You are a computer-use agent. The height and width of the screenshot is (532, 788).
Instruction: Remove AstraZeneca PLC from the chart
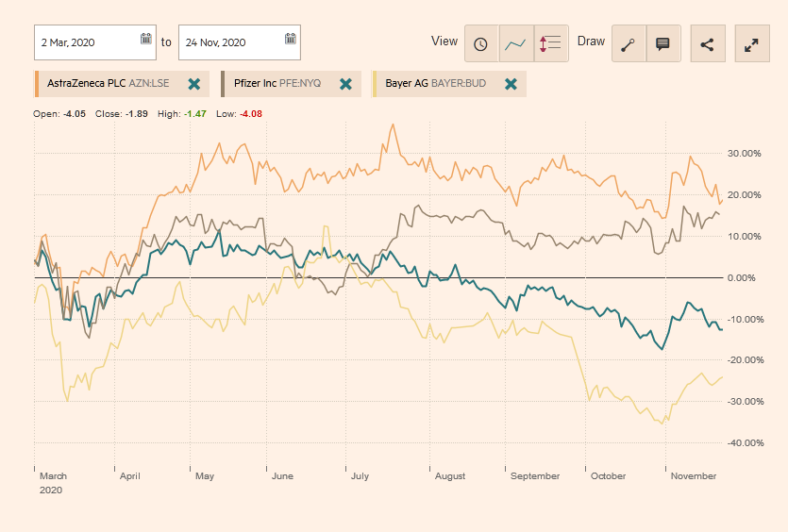194,84
